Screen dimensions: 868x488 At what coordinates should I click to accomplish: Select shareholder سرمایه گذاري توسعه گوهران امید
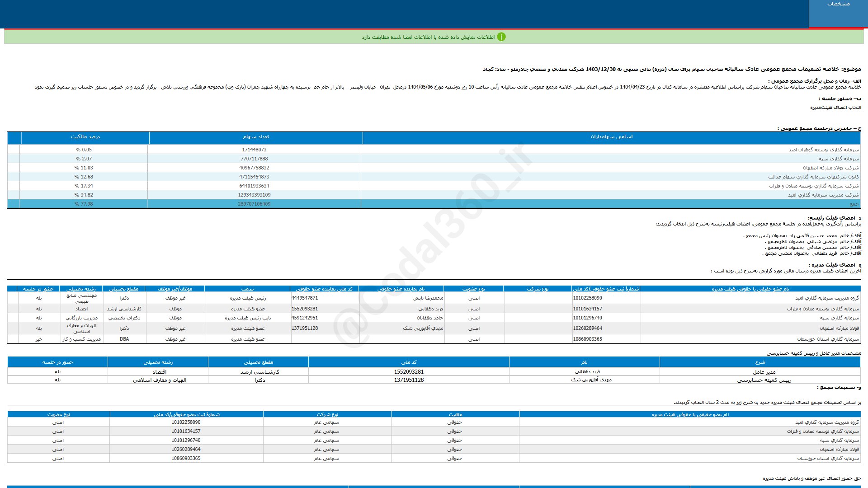824,150
